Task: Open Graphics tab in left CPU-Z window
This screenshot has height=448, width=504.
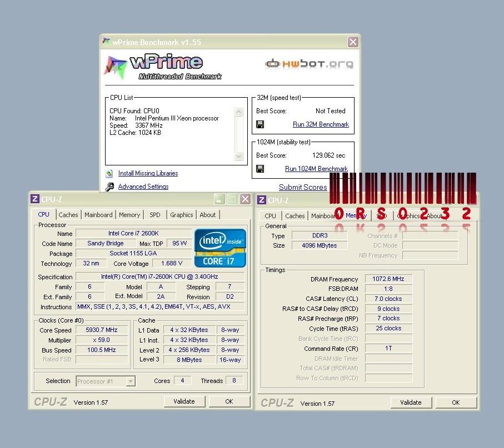Action: pyautogui.click(x=182, y=215)
